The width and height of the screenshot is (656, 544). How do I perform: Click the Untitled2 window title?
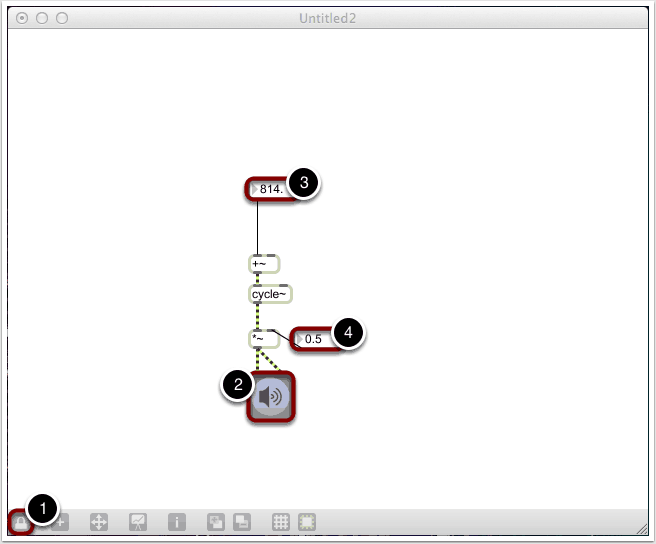[328, 18]
